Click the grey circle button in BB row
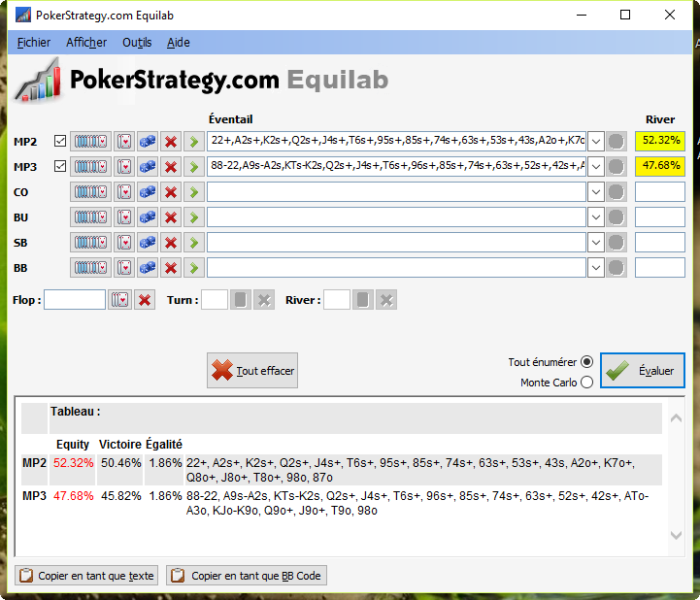700x600 pixels. coord(617,268)
